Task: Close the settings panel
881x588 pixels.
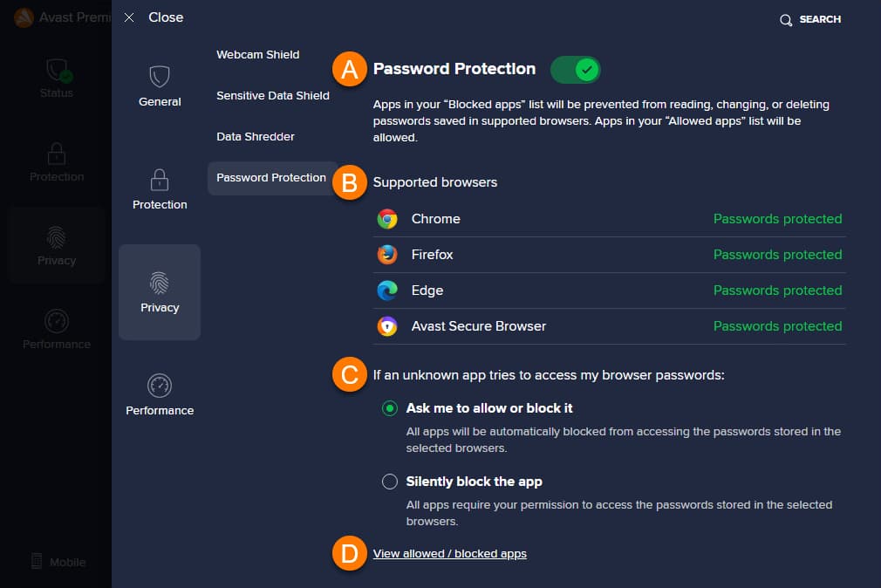Action: point(154,17)
